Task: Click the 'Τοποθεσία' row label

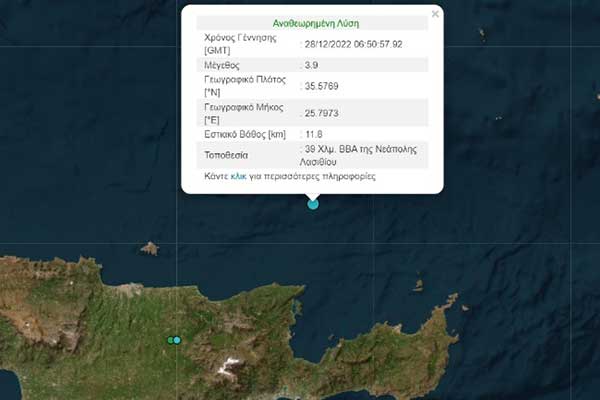Action: 228,155
